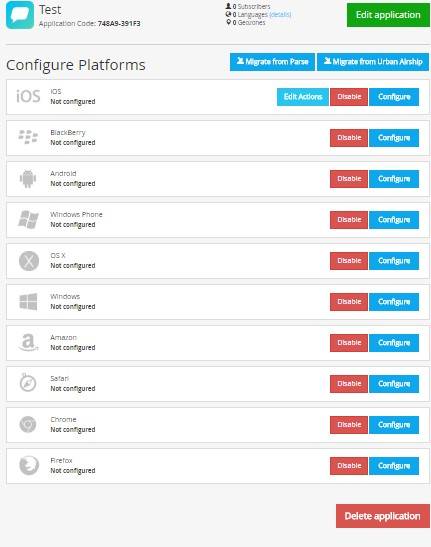
Task: Click the Amazon logo icon
Action: (x=28, y=342)
